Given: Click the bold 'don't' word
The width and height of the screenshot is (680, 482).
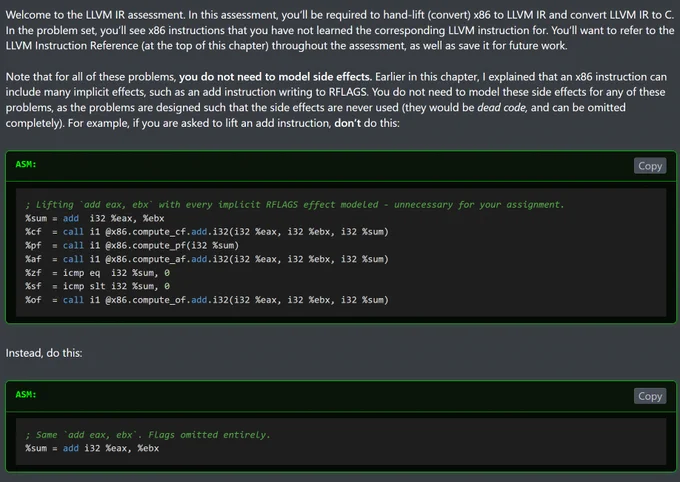Looking at the screenshot, I should click(x=347, y=123).
